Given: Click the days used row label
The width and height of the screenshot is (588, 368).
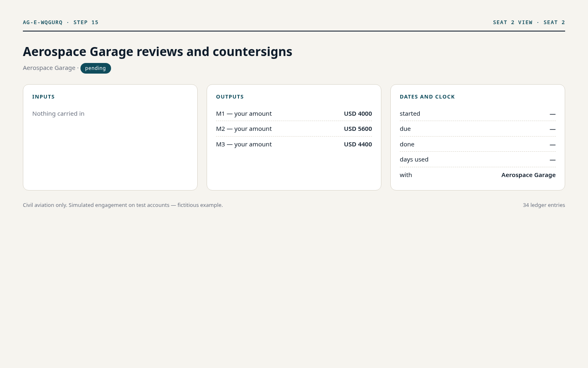Looking at the screenshot, I should (x=414, y=159).
